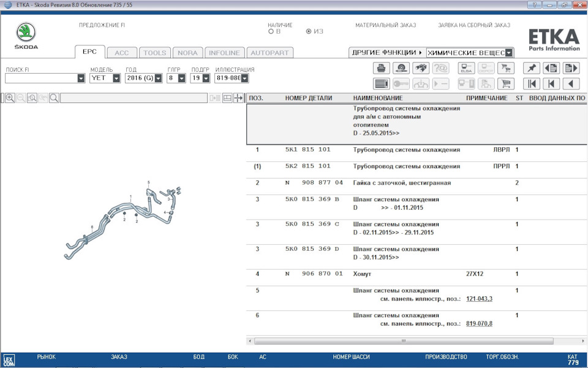Select the НАЛИЧИЕ 'В' radio option
Screen dimensions: 588x368
pyautogui.click(x=271, y=31)
